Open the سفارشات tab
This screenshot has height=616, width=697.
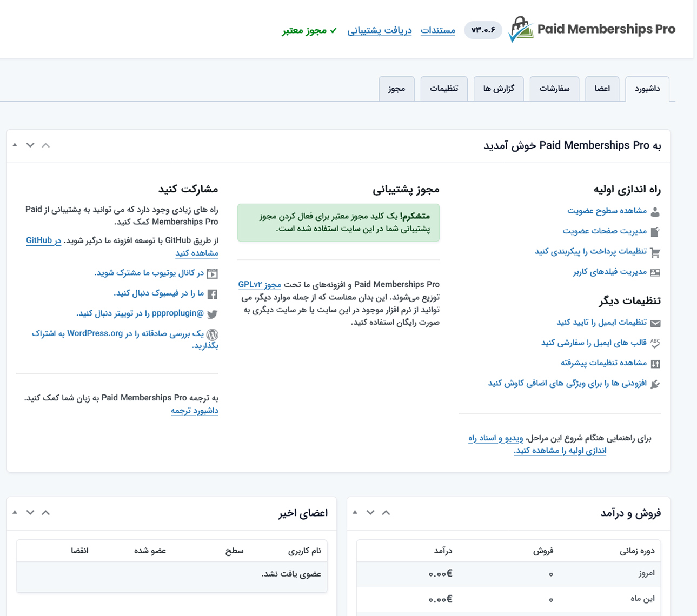click(x=554, y=89)
